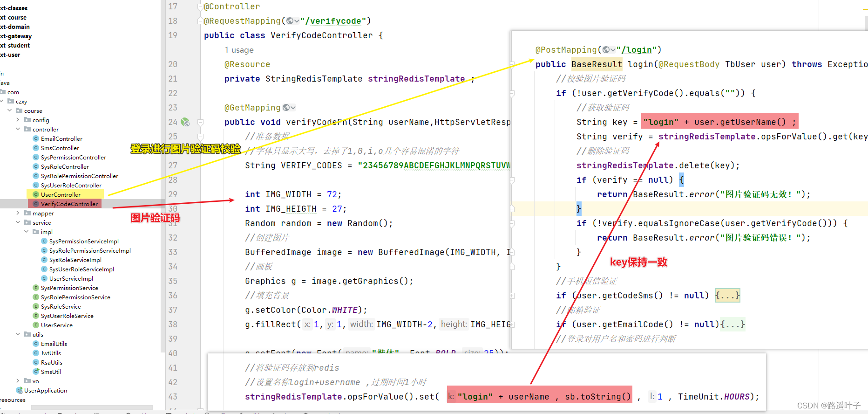This screenshot has height=414, width=868.
Task: Open EmailUtils utility class
Action: tap(54, 344)
